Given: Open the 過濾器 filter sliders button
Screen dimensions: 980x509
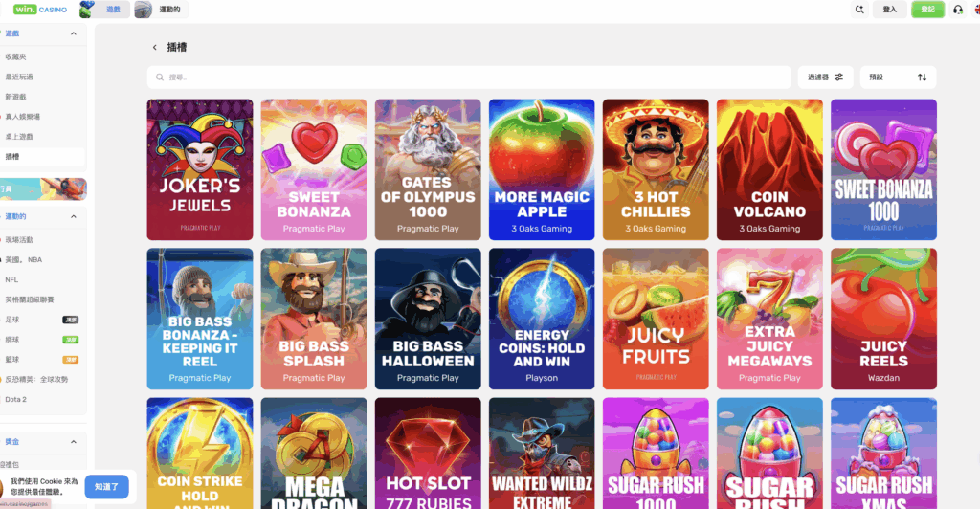Looking at the screenshot, I should click(826, 77).
